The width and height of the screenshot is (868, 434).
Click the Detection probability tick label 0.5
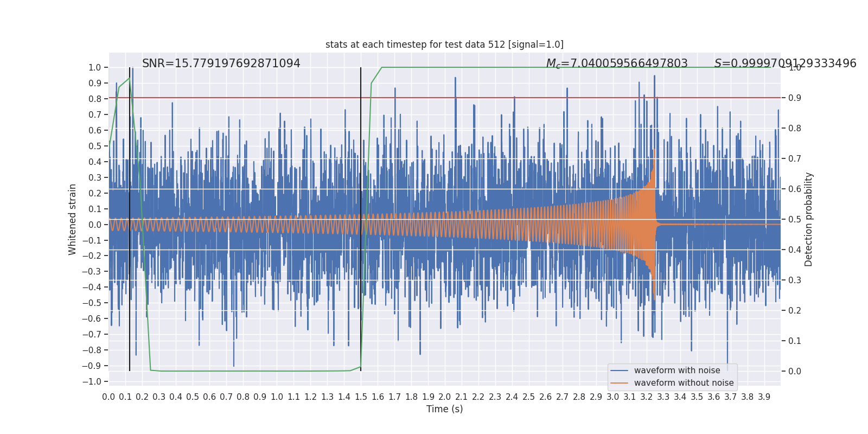click(x=795, y=220)
